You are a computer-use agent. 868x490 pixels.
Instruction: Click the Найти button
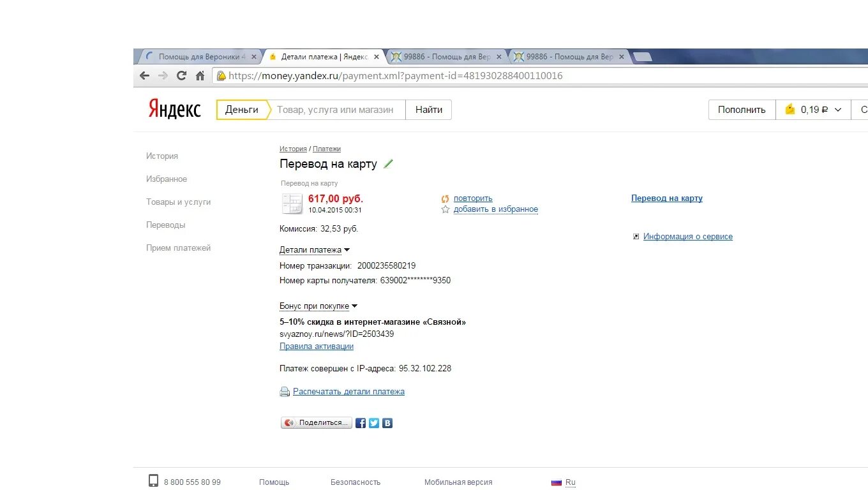(429, 110)
